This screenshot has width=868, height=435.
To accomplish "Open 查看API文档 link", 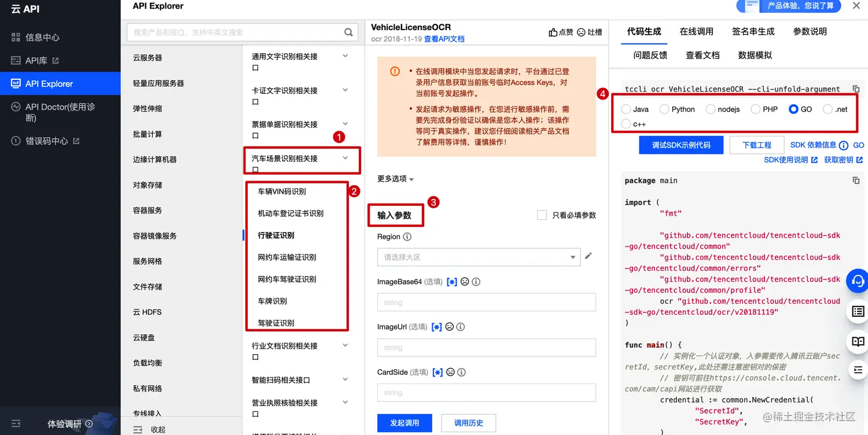I will point(444,39).
